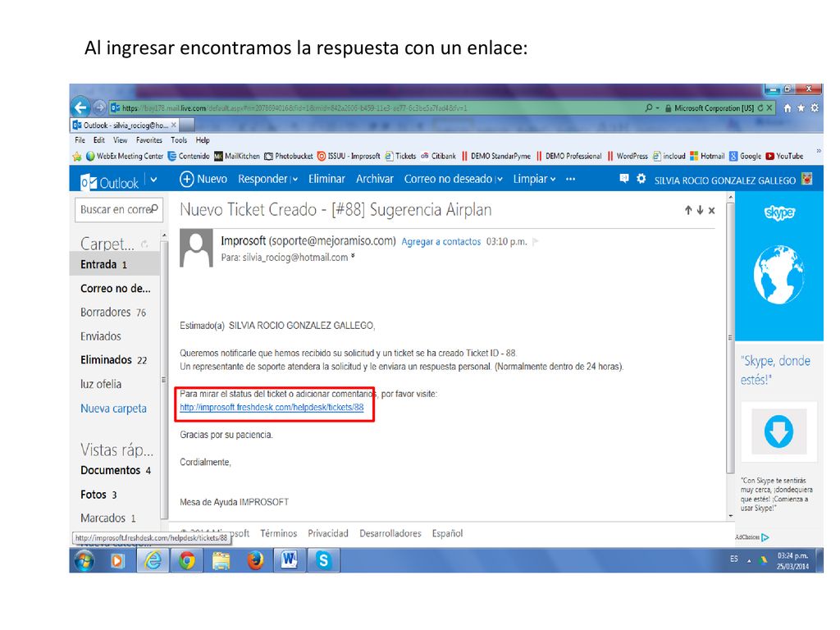Open the Outlook app switcher dropdown

(x=153, y=180)
